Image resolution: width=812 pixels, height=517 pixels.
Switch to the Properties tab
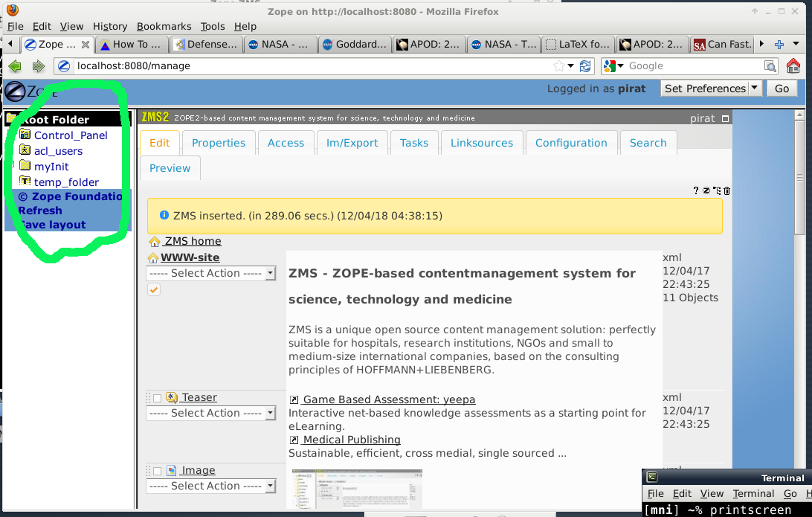(219, 142)
